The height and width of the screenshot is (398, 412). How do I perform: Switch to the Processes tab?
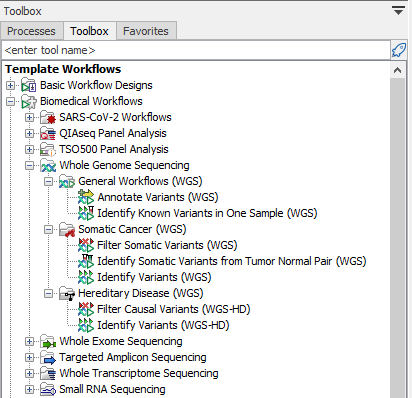(31, 31)
